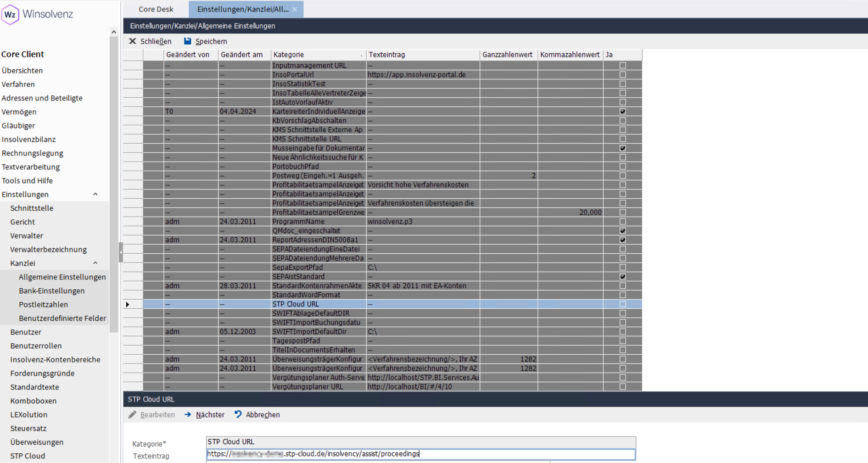Open Überweisungen settings
This screenshot has height=463, width=868.
coord(37,442)
